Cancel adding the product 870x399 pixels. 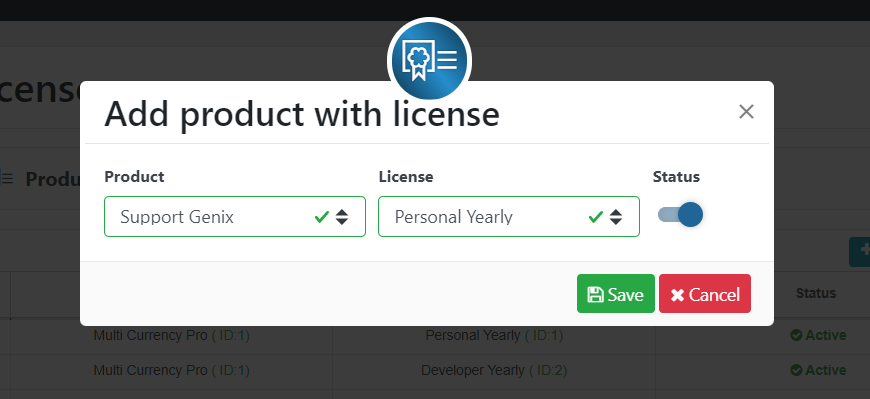[705, 294]
